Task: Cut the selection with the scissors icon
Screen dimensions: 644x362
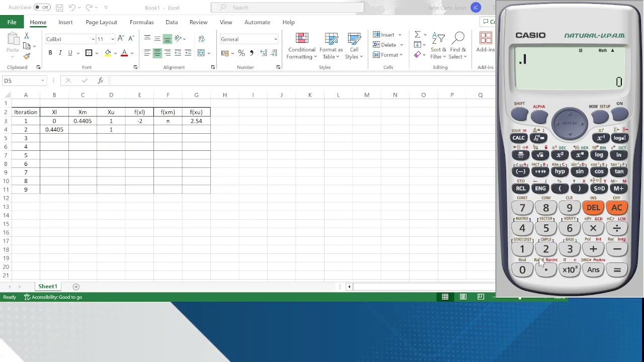Action: 27,36
